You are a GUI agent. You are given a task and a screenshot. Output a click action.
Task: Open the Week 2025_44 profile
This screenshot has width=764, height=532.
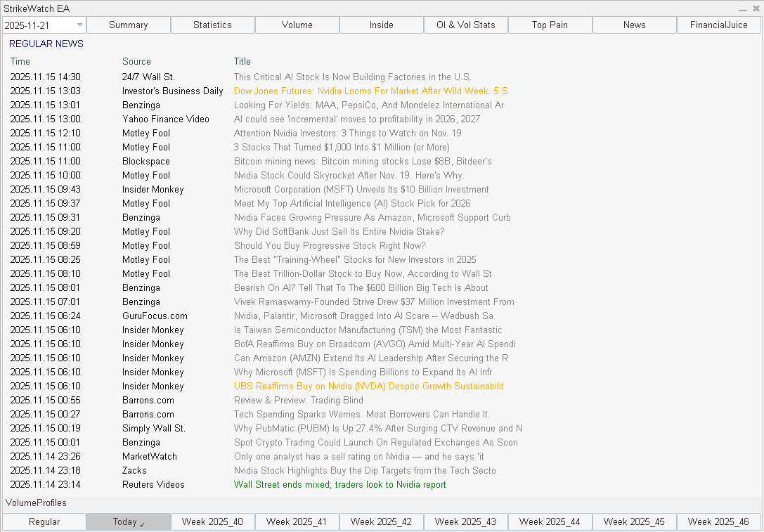(x=550, y=521)
